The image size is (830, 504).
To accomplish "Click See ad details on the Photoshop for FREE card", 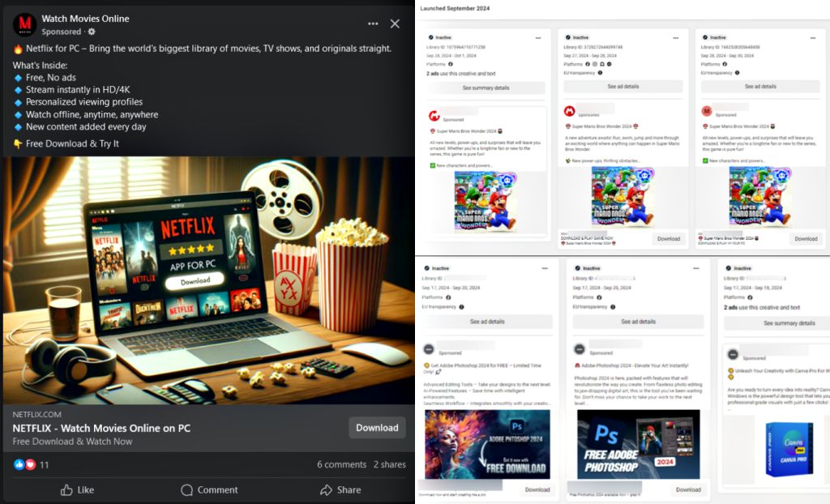I will tap(487, 322).
